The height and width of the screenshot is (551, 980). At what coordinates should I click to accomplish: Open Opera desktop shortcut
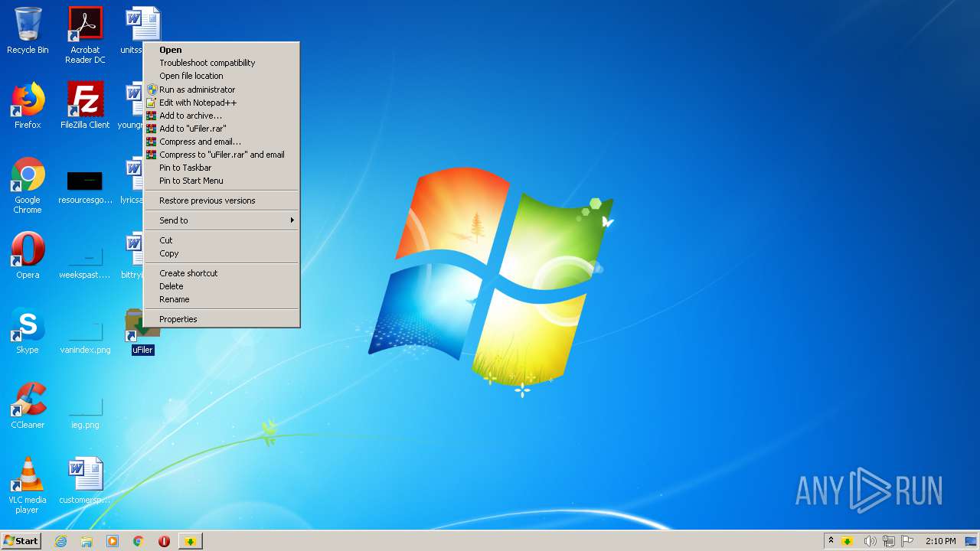coord(28,256)
